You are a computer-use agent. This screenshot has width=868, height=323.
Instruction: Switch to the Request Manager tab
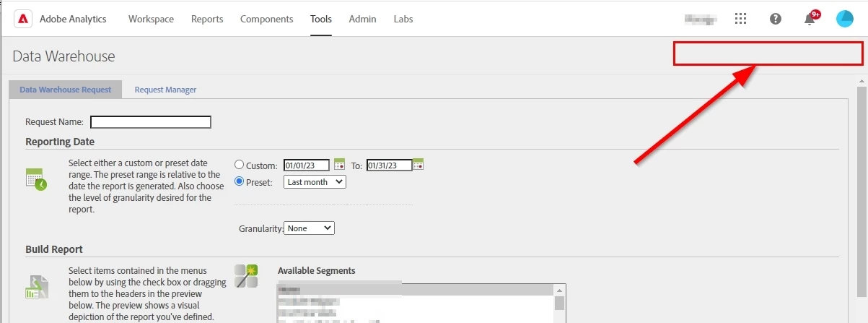165,90
